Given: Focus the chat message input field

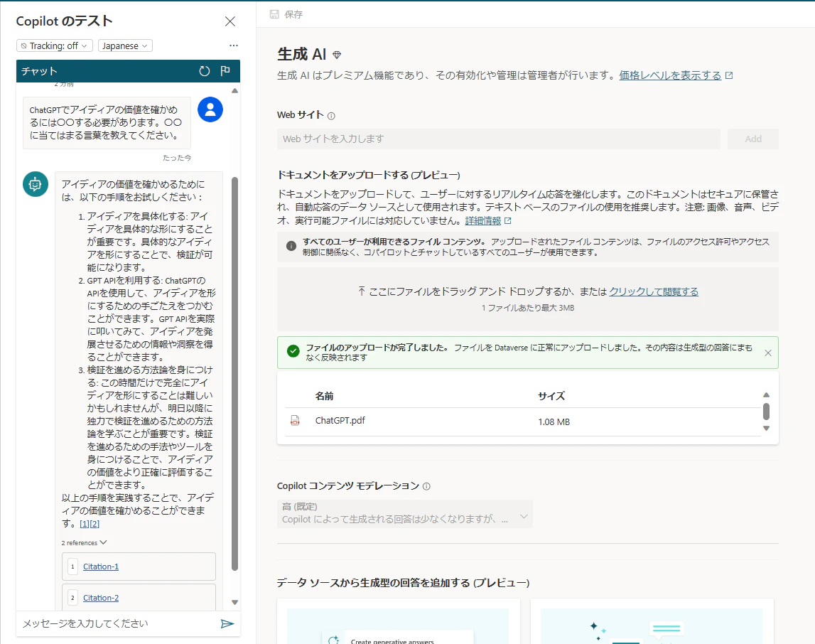Looking at the screenshot, I should click(117, 623).
